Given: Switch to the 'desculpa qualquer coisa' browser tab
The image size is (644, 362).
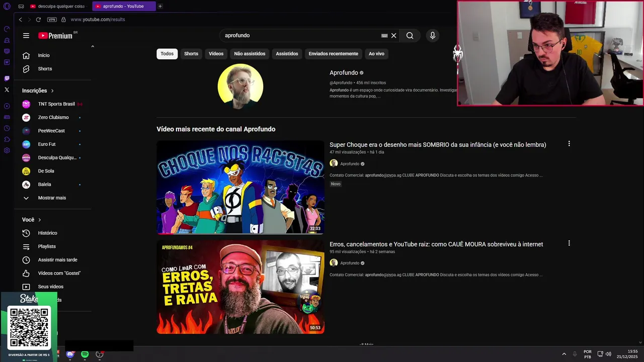Looking at the screenshot, I should coord(59,6).
